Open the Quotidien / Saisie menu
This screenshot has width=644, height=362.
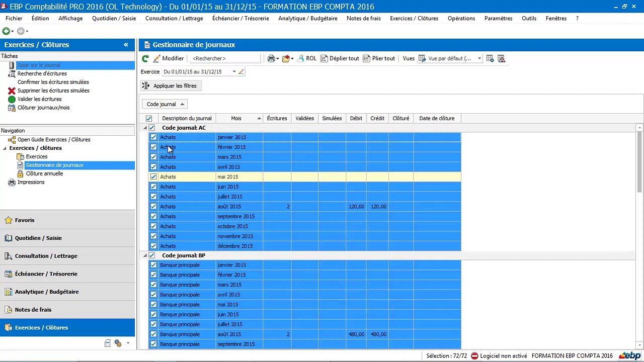tap(114, 18)
